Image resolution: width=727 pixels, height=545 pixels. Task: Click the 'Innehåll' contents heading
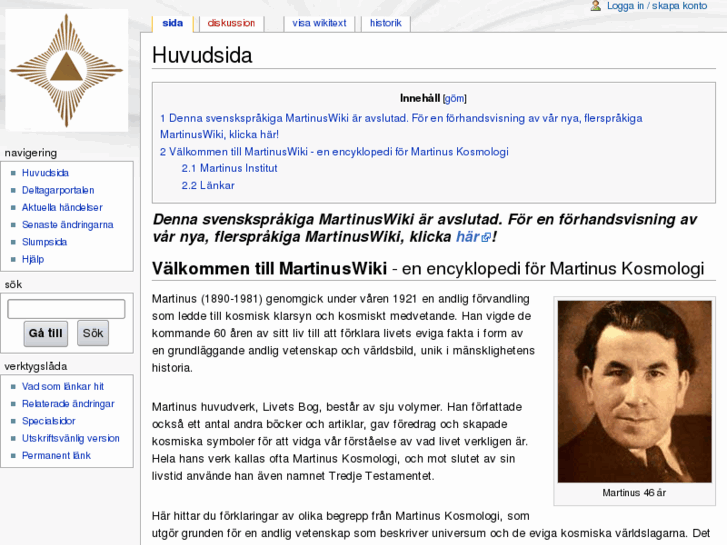(x=420, y=98)
